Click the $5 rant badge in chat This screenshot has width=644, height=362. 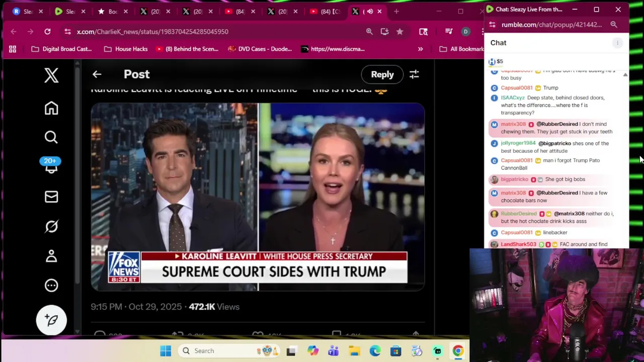pos(496,61)
